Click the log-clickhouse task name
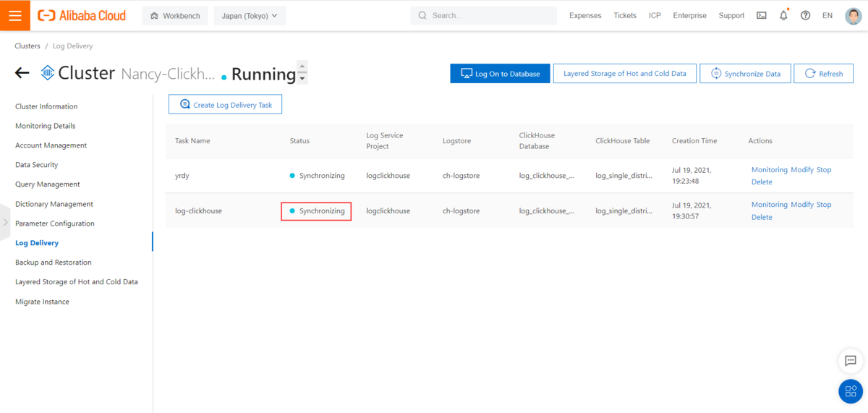Image resolution: width=868 pixels, height=413 pixels. pyautogui.click(x=198, y=211)
